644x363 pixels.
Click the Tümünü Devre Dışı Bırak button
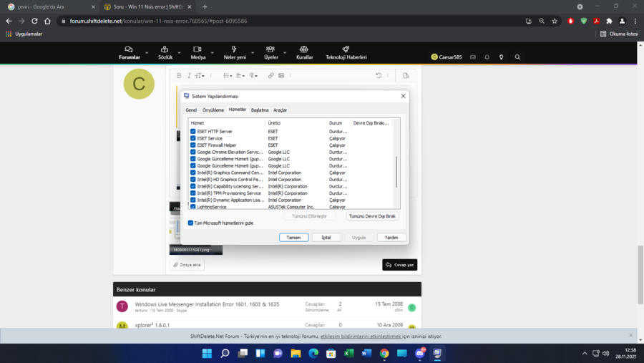coord(372,216)
